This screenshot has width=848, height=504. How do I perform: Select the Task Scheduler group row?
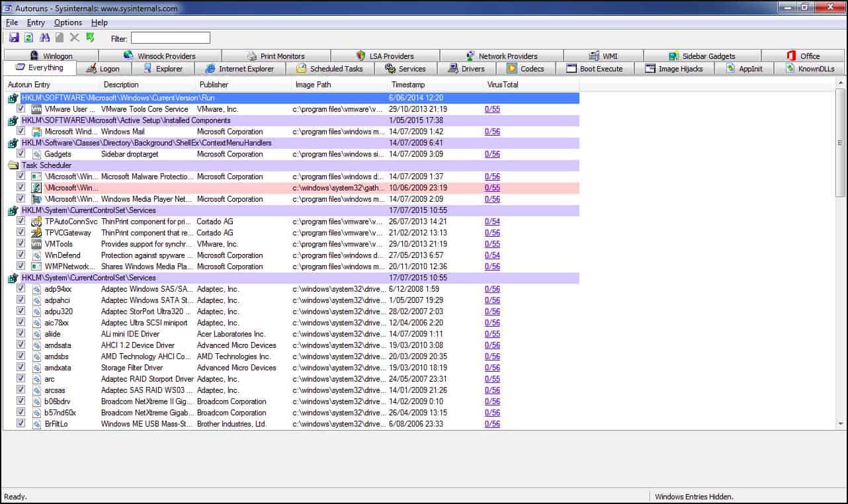tap(292, 165)
